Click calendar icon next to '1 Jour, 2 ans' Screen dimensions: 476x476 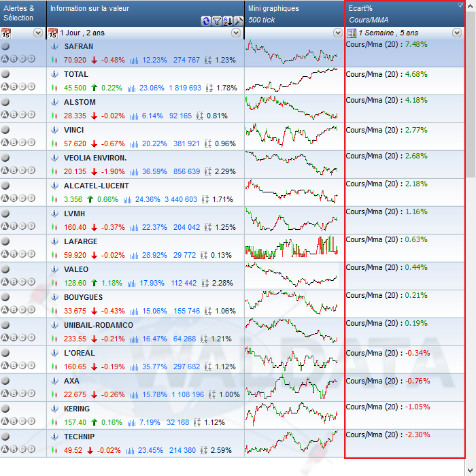(x=53, y=33)
